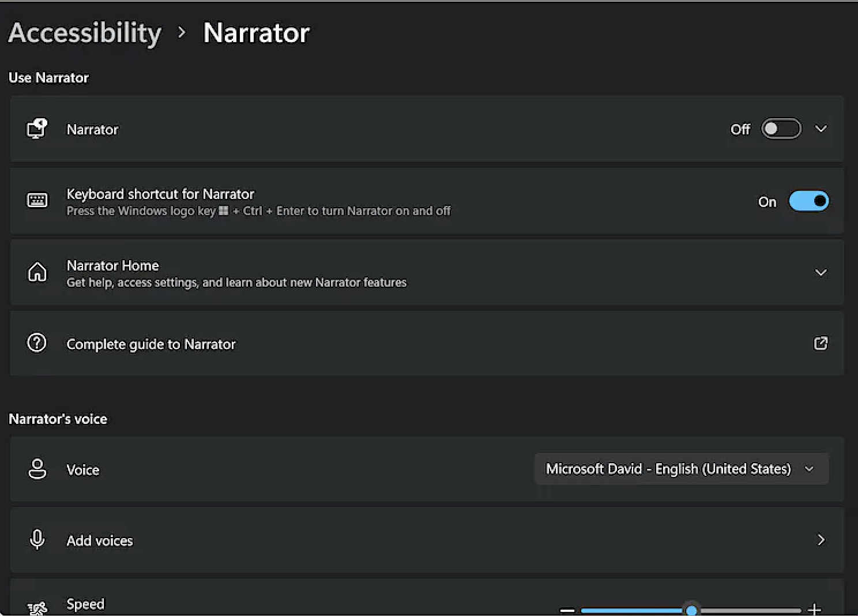Go back to Accessibility in breadcrumb

coord(85,33)
